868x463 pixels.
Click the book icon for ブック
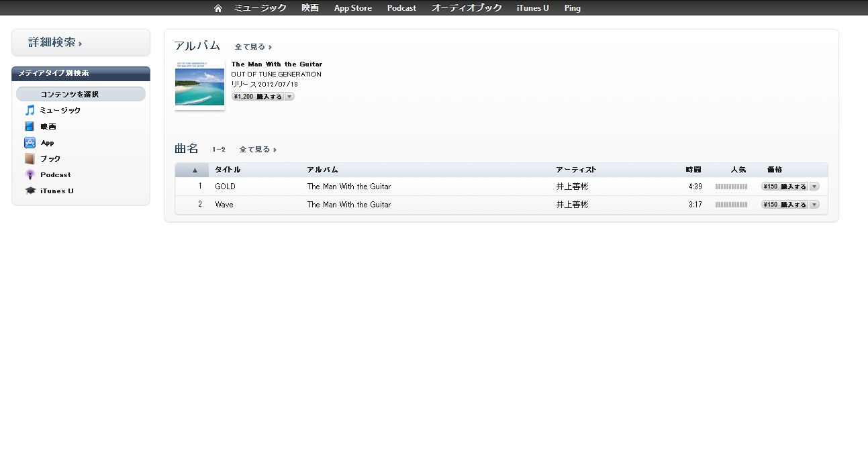click(x=30, y=158)
